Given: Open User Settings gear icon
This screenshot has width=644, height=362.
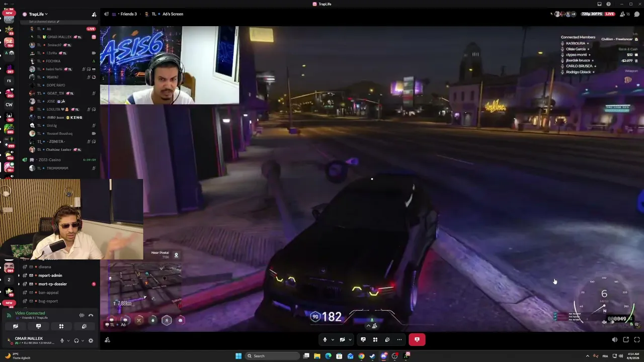Looking at the screenshot, I should click(x=91, y=340).
